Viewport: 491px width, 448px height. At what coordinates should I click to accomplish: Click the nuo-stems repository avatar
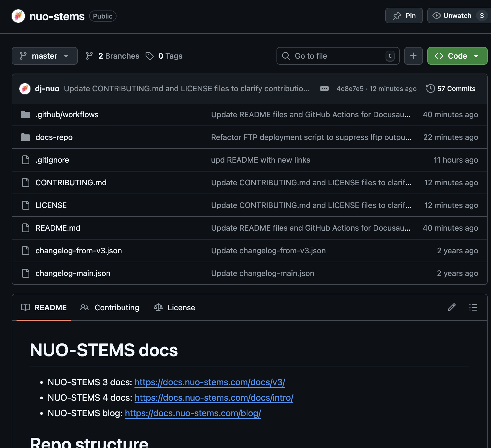[x=18, y=16]
